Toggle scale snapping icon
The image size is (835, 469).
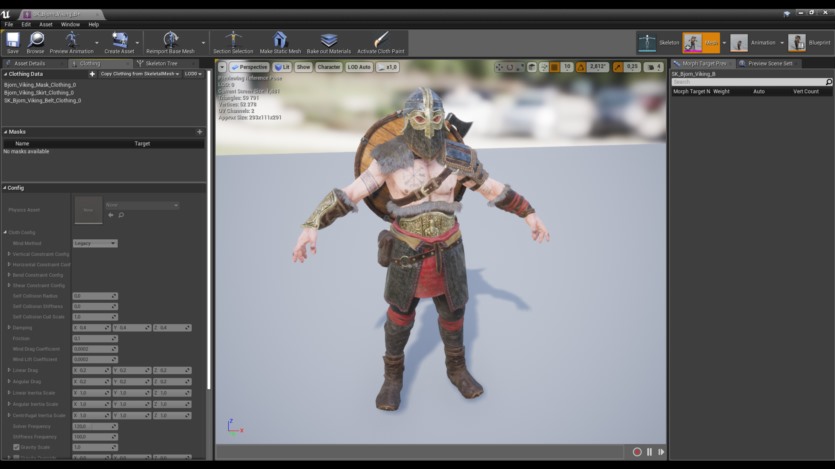coord(618,67)
